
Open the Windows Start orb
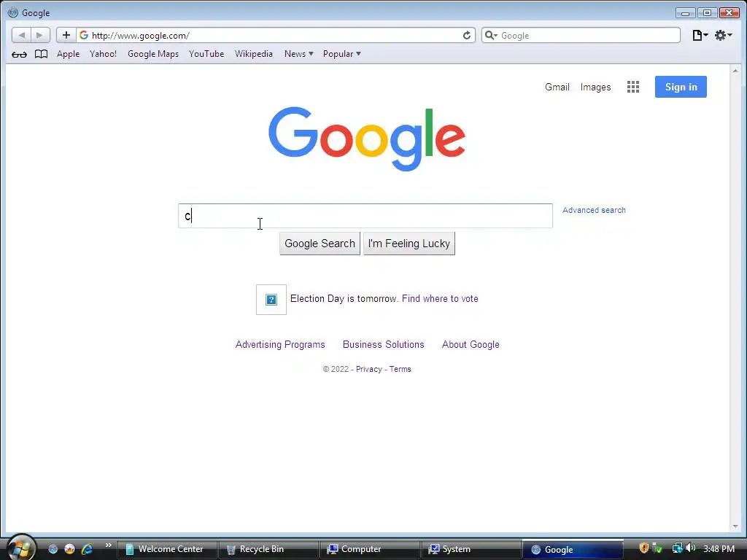click(20, 548)
